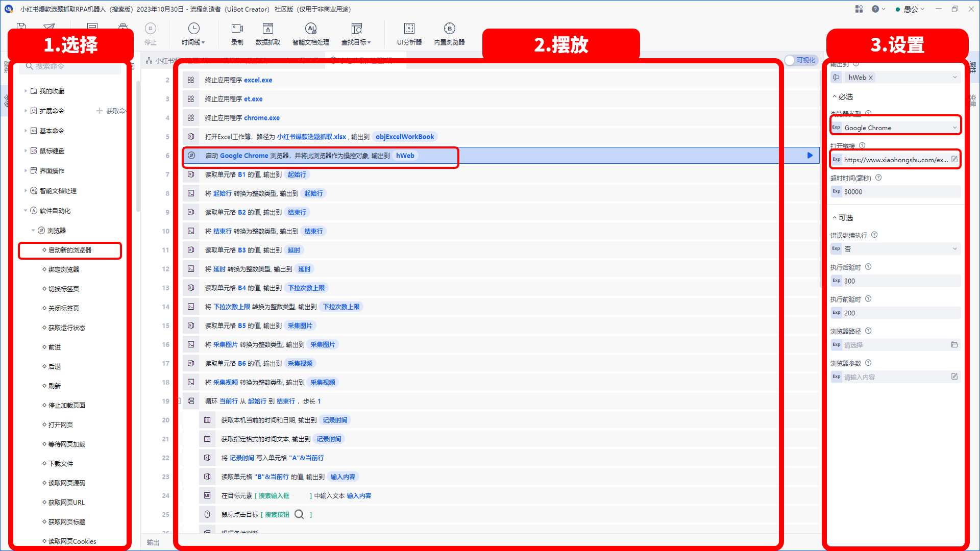This screenshot has width=980, height=551.
Task: Click the help icon next to 超时时间(毫秒)
Action: click(878, 178)
